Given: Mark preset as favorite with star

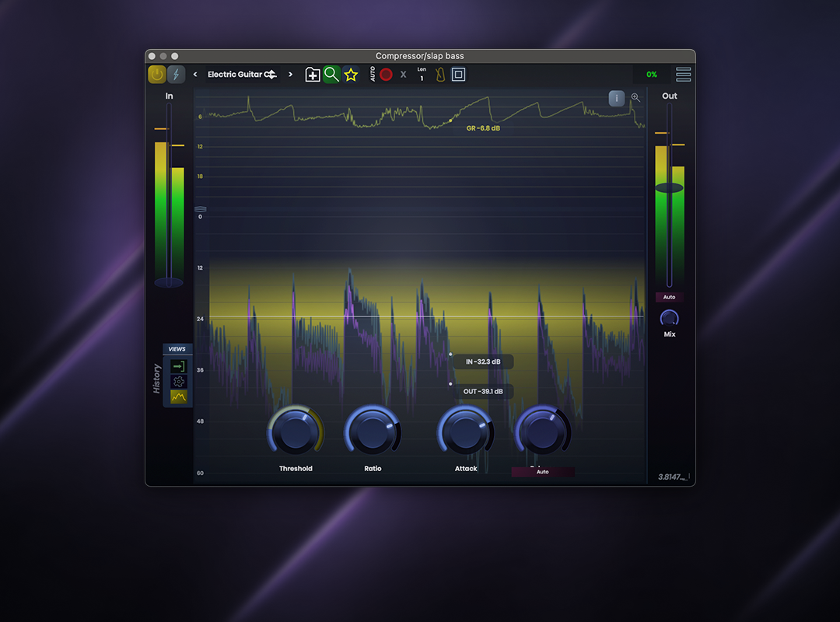Looking at the screenshot, I should (351, 75).
